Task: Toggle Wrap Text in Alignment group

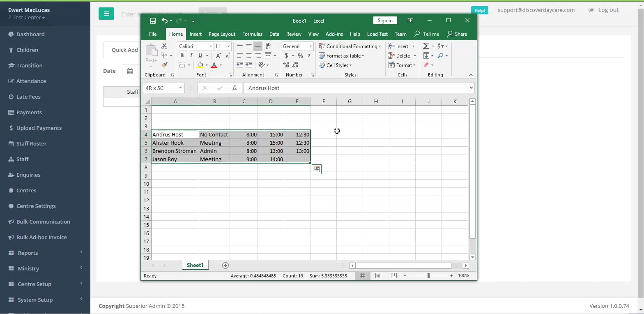Action: coord(268,46)
